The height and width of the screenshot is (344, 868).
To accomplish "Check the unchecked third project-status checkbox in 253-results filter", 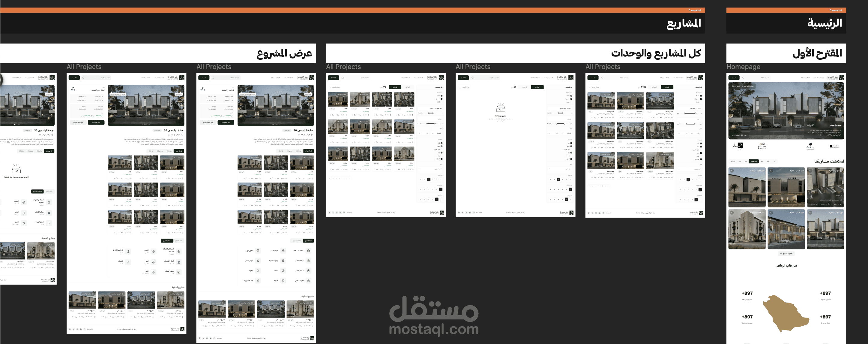I will click(701, 102).
